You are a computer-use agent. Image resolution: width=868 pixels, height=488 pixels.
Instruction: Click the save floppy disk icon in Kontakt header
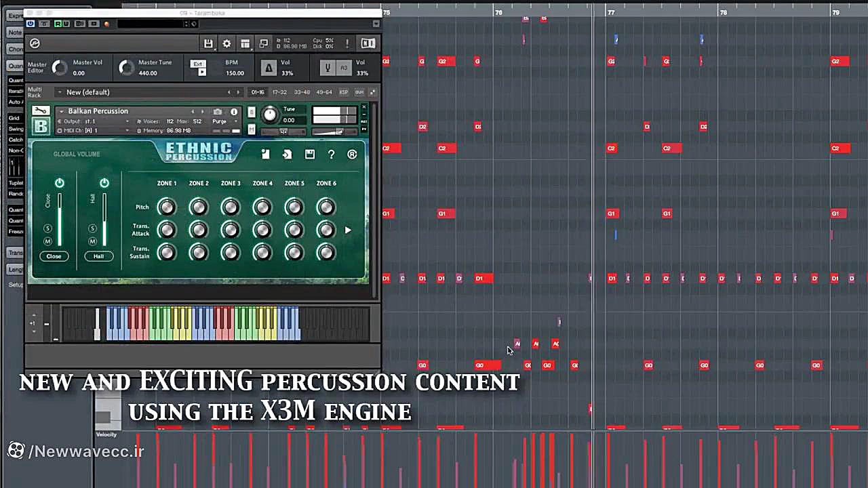coord(208,43)
